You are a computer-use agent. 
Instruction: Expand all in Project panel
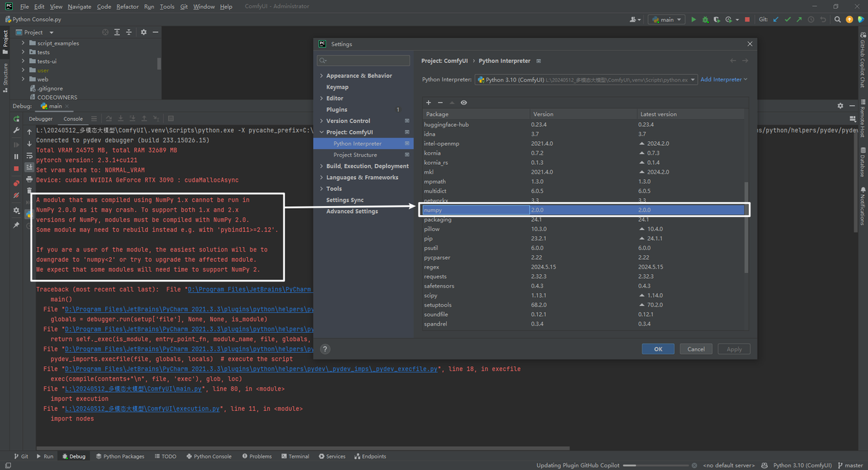pos(117,32)
